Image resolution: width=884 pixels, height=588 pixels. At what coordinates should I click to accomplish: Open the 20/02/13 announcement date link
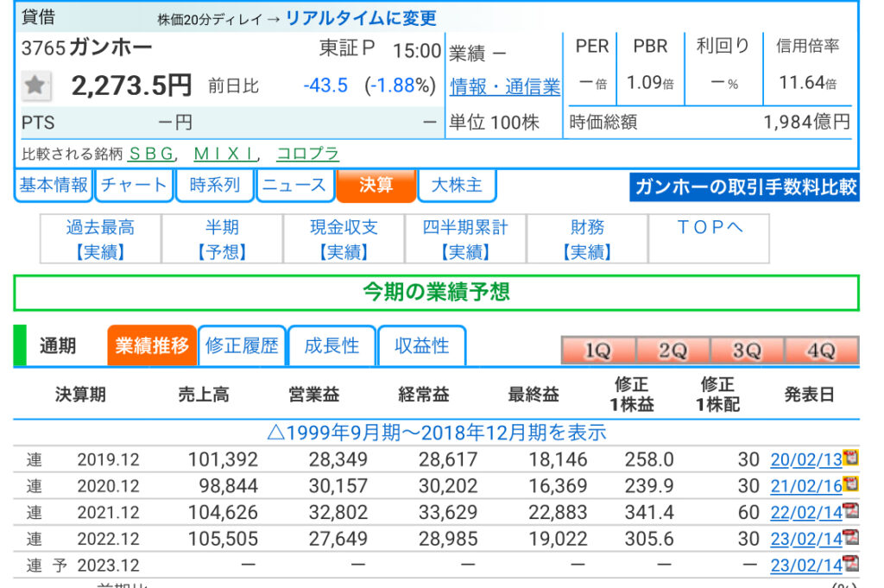tap(806, 459)
